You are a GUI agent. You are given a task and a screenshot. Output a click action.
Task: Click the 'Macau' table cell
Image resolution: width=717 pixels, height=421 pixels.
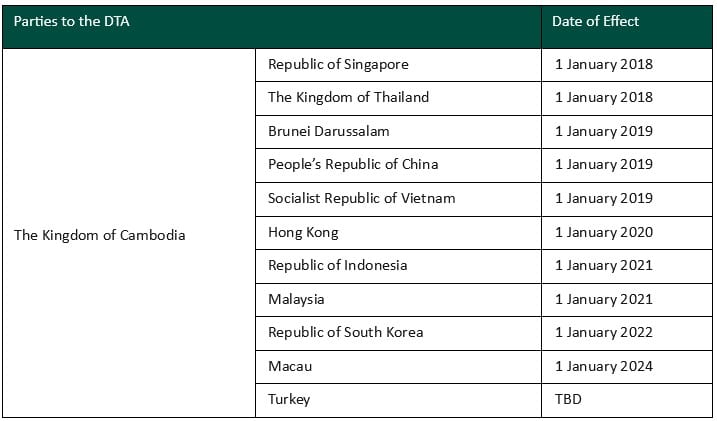(x=398, y=367)
